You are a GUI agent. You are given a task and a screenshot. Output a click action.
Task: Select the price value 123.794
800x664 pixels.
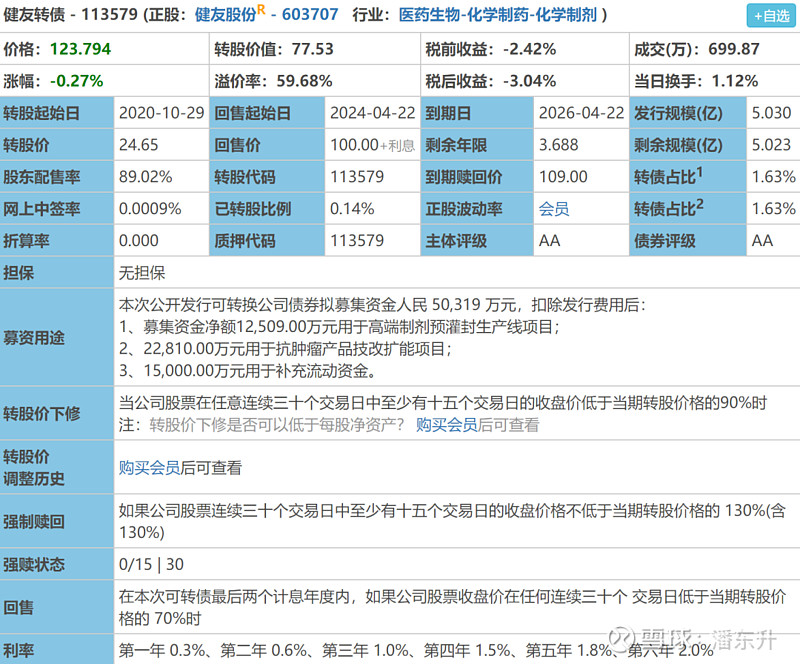(x=80, y=49)
